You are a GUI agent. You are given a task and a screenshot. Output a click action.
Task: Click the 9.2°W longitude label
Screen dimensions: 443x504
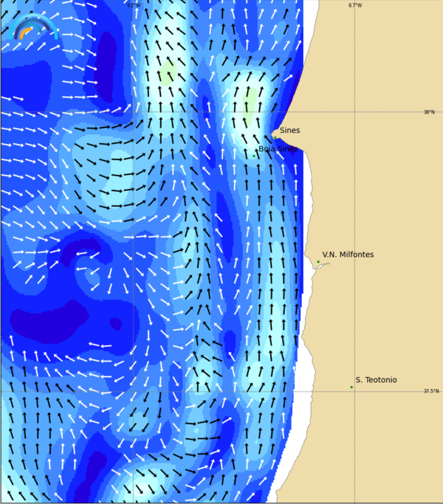(x=133, y=5)
